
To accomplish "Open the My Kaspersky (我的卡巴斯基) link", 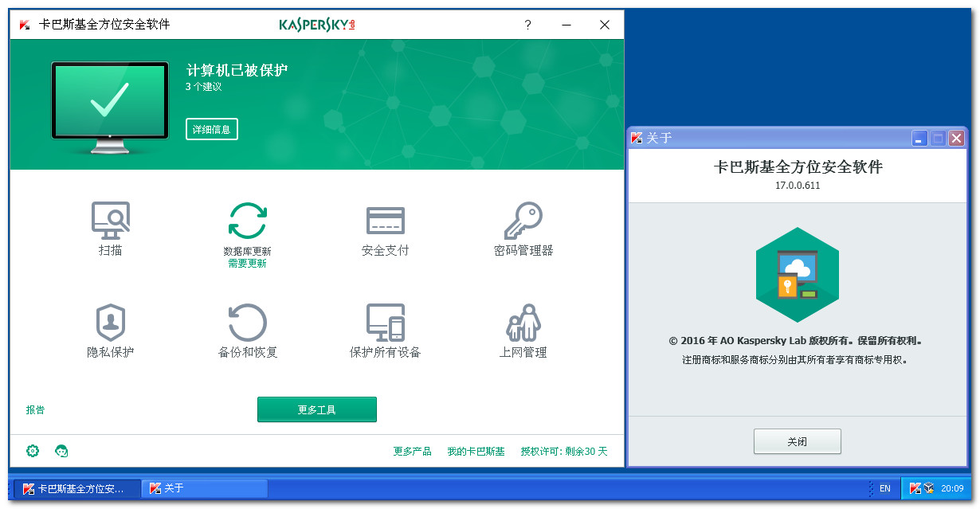I will (476, 452).
